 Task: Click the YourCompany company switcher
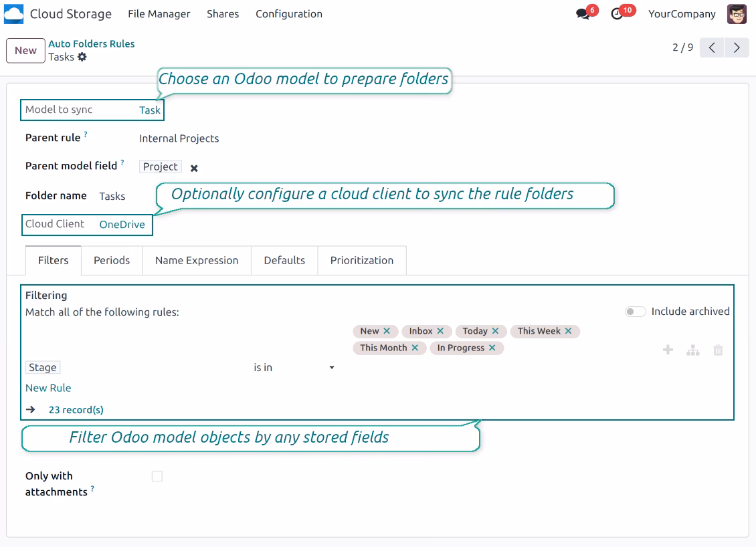point(682,14)
